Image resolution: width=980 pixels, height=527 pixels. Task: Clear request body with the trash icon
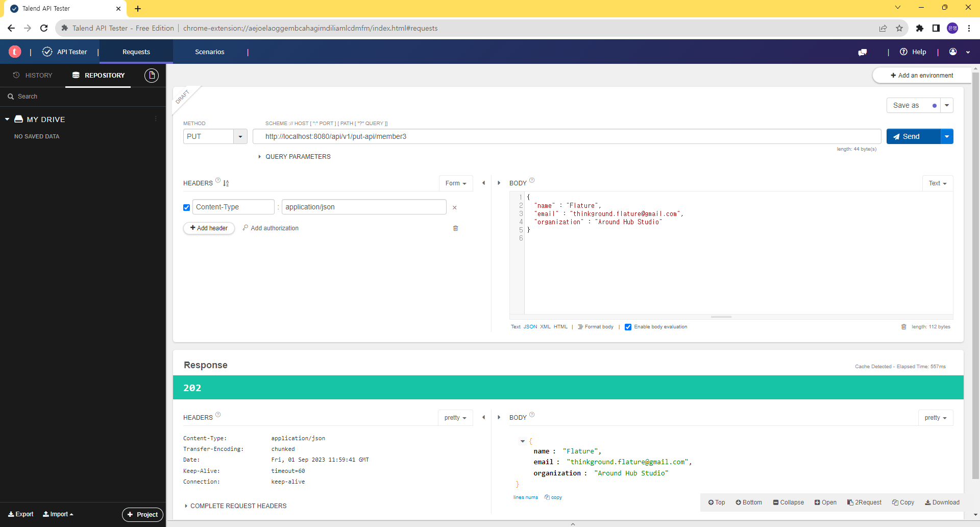coord(904,327)
